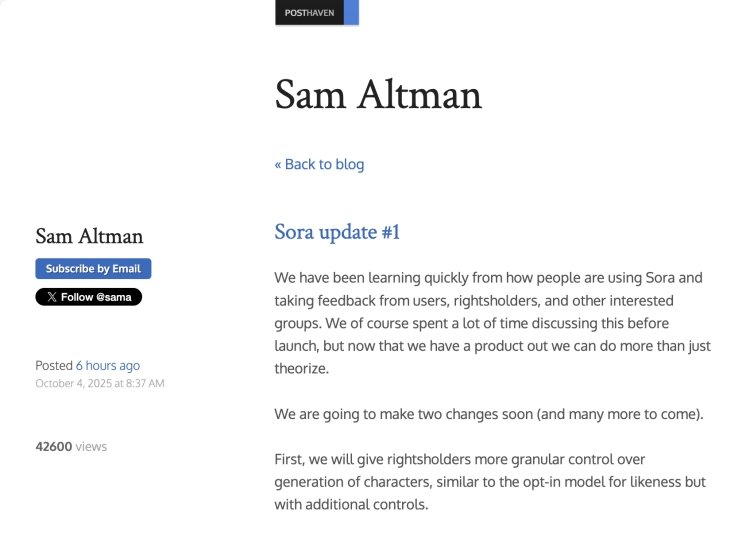750x536 pixels.
Task: Click the Follow @sama label text
Action: pos(96,297)
